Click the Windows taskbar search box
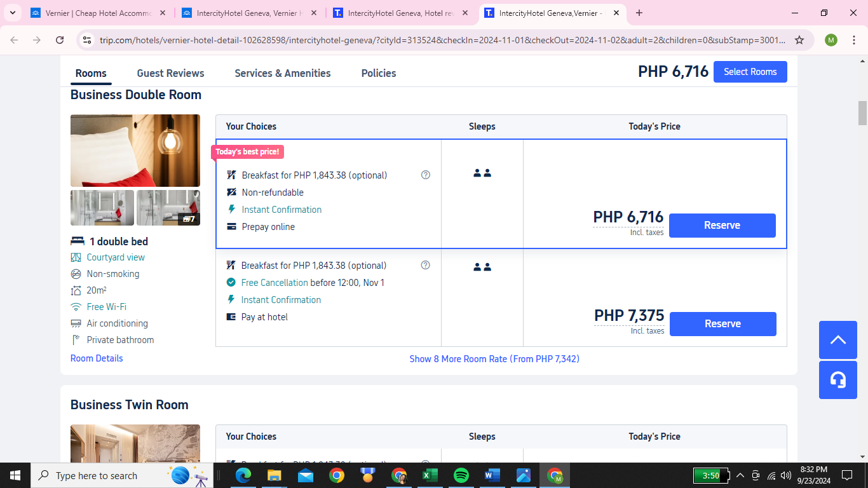The width and height of the screenshot is (868, 488). coord(122,475)
